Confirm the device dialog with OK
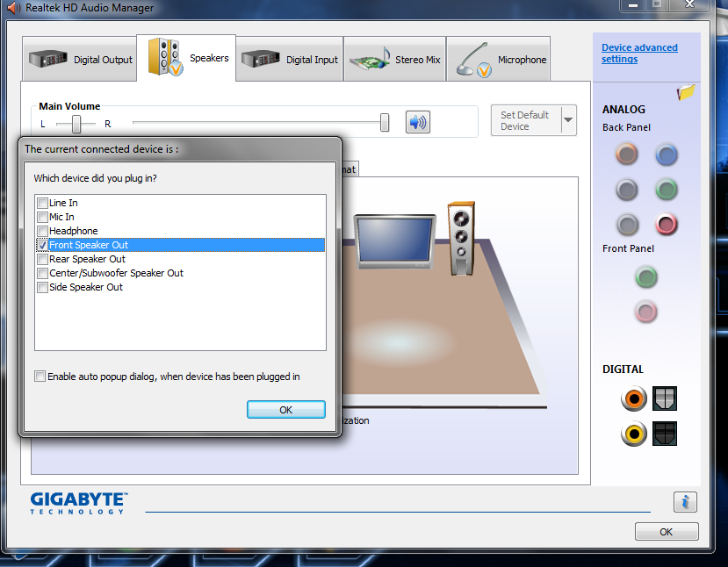The image size is (728, 567). coord(286,410)
